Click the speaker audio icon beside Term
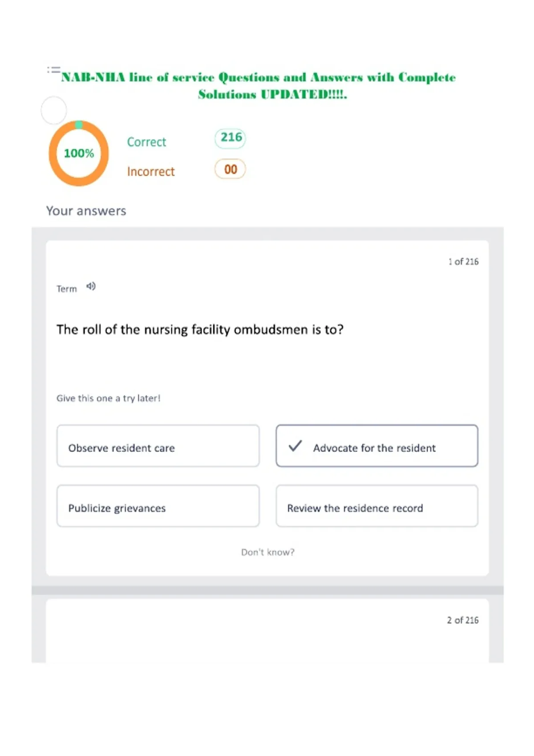Screen dimensions: 534x756 click(x=91, y=286)
